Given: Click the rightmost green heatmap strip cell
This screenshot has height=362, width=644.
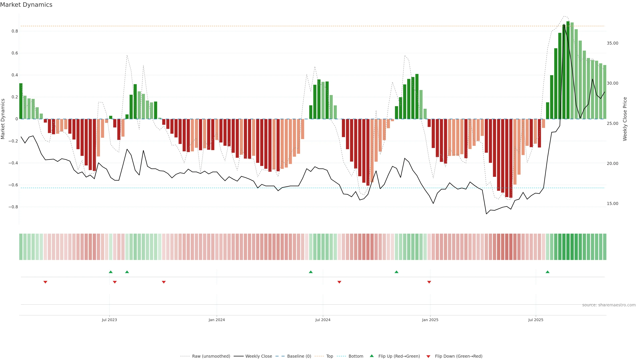Looking at the screenshot, I should coord(604,247).
